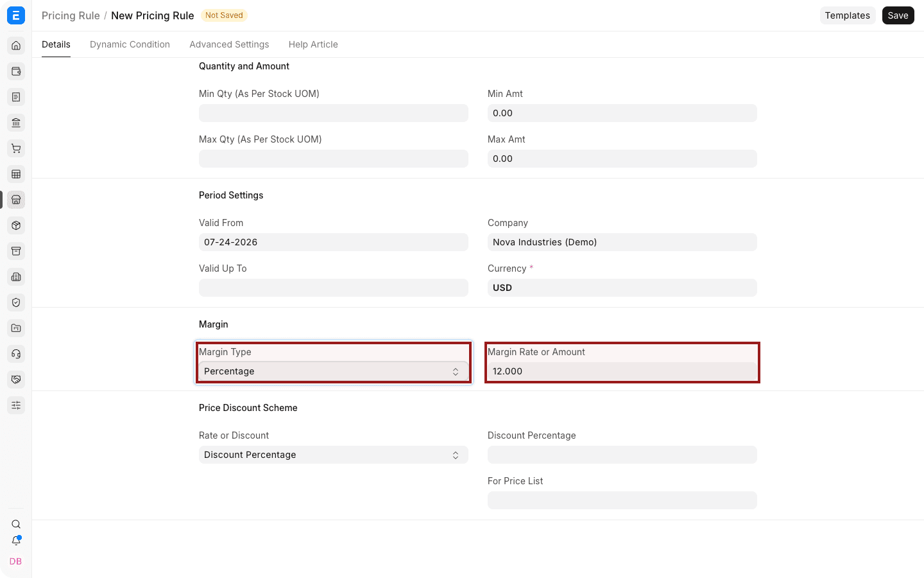Switch to the Help Article tab
The height and width of the screenshot is (578, 924).
click(x=313, y=44)
